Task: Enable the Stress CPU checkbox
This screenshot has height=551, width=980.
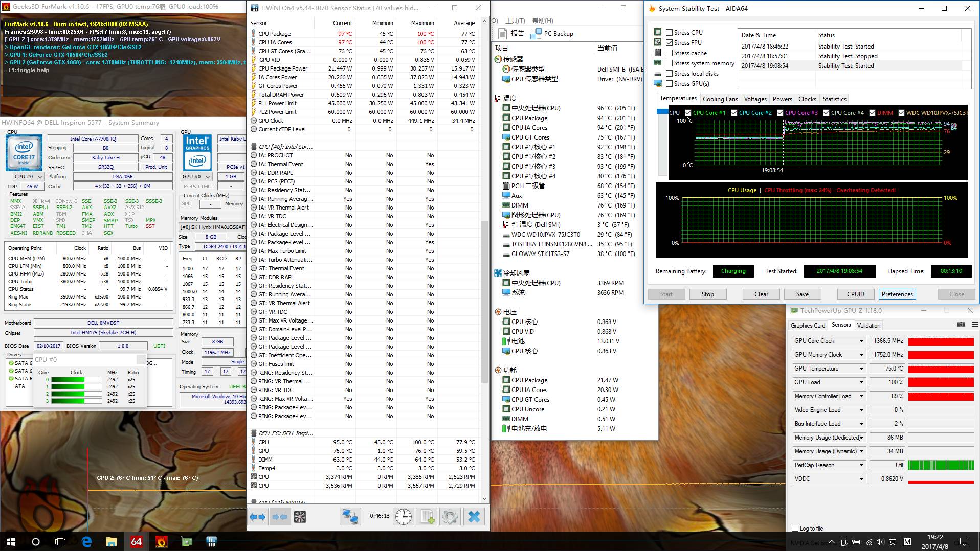Action: [x=670, y=32]
